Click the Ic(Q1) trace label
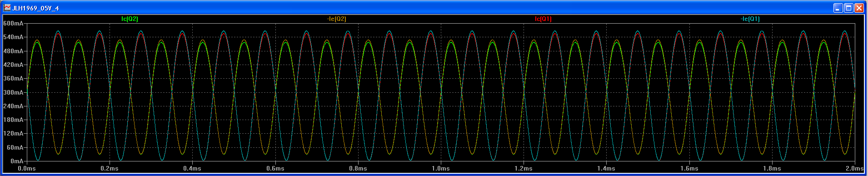Screen dimensions: 868x176 (x=543, y=19)
